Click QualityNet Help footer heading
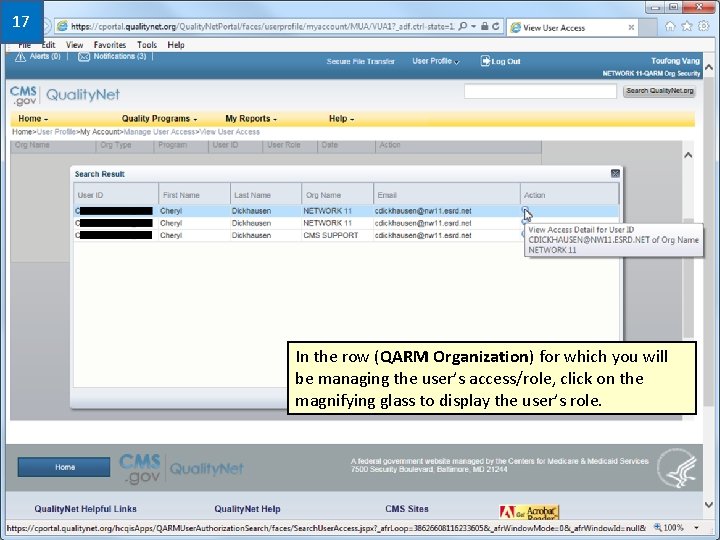Viewport: 720px width, 540px height. click(247, 509)
